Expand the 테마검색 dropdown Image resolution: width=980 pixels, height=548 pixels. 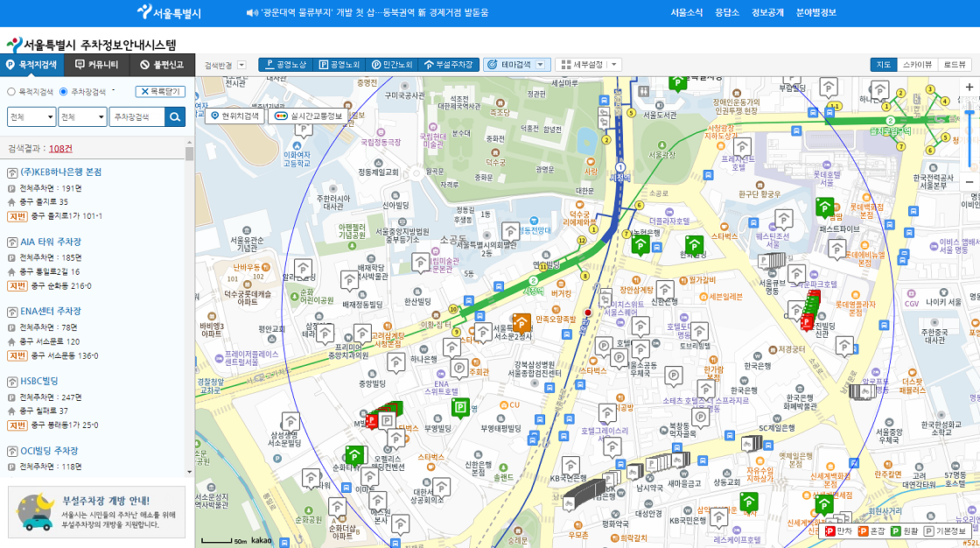(x=540, y=65)
